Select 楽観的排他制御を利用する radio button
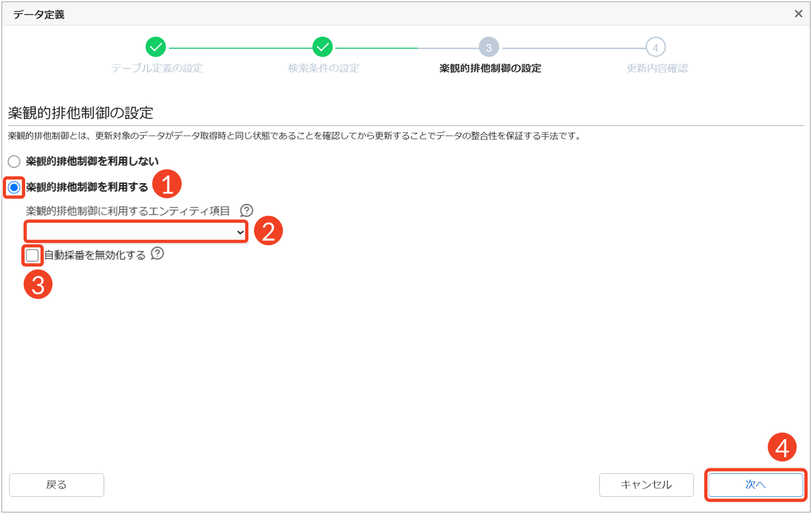This screenshot has height=517, width=812. 14,188
